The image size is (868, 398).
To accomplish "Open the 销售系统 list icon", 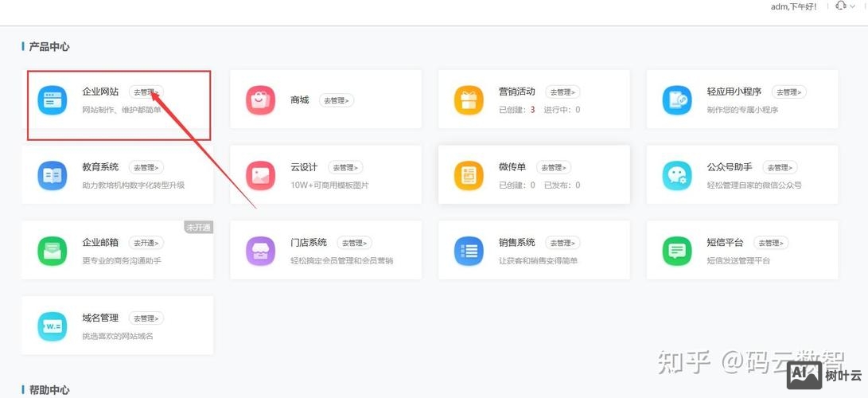I will (469, 251).
